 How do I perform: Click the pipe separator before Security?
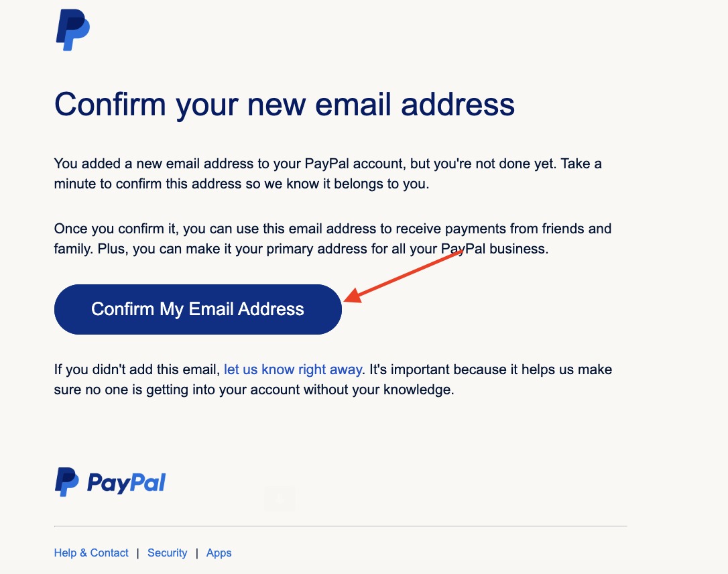click(138, 553)
